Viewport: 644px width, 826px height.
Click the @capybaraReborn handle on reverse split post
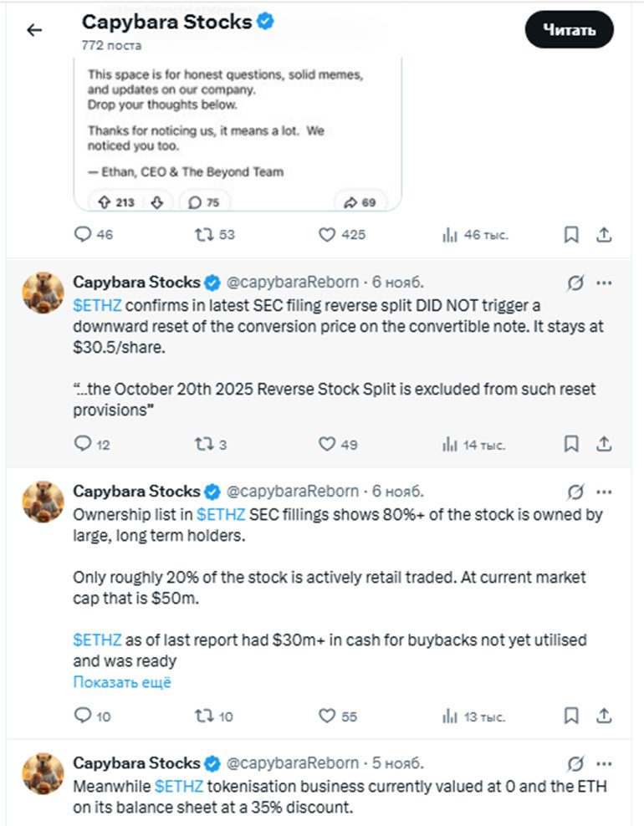[293, 283]
